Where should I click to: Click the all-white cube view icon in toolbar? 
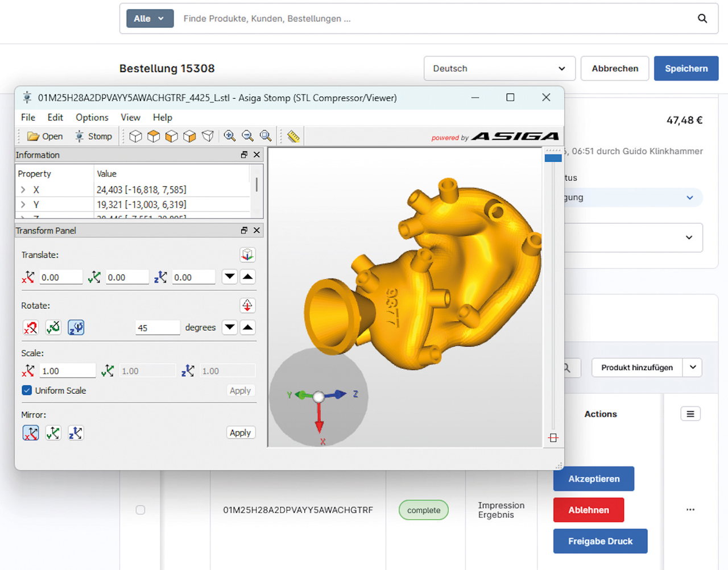[x=135, y=136]
